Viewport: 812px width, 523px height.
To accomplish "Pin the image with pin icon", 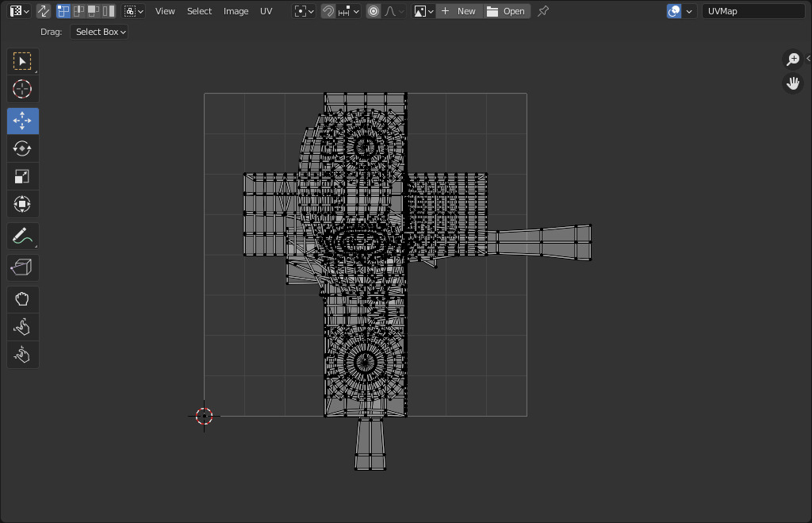I will [x=542, y=11].
